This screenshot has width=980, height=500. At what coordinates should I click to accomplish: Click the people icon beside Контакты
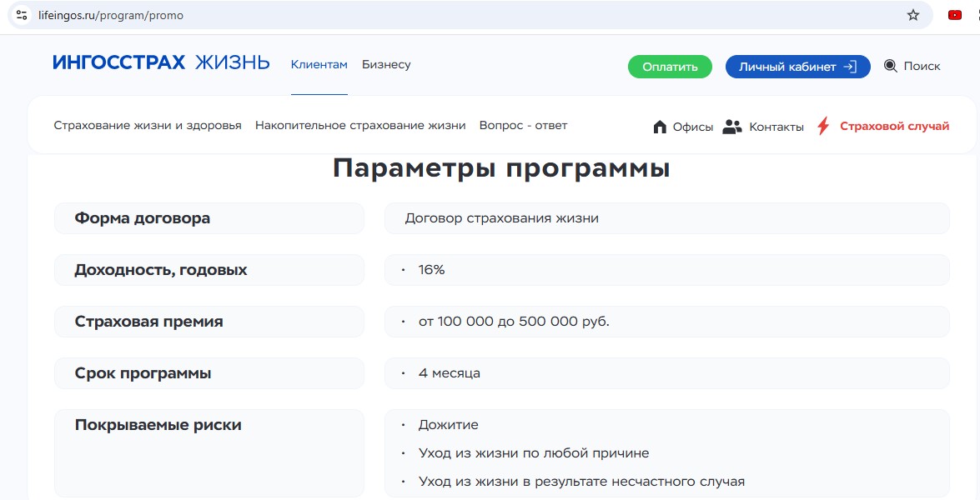(732, 127)
